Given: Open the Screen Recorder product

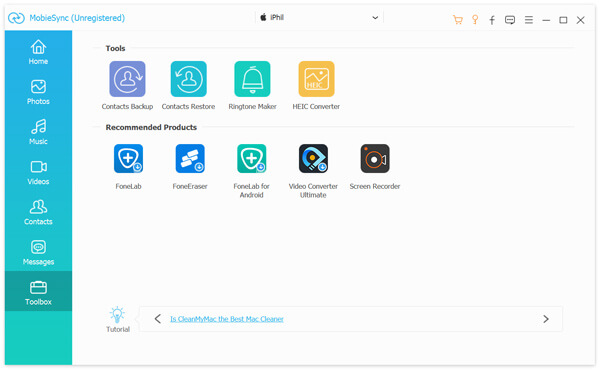Looking at the screenshot, I should pos(375,158).
